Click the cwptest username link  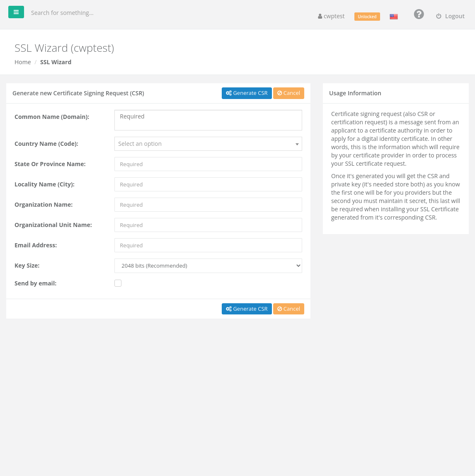pyautogui.click(x=331, y=16)
